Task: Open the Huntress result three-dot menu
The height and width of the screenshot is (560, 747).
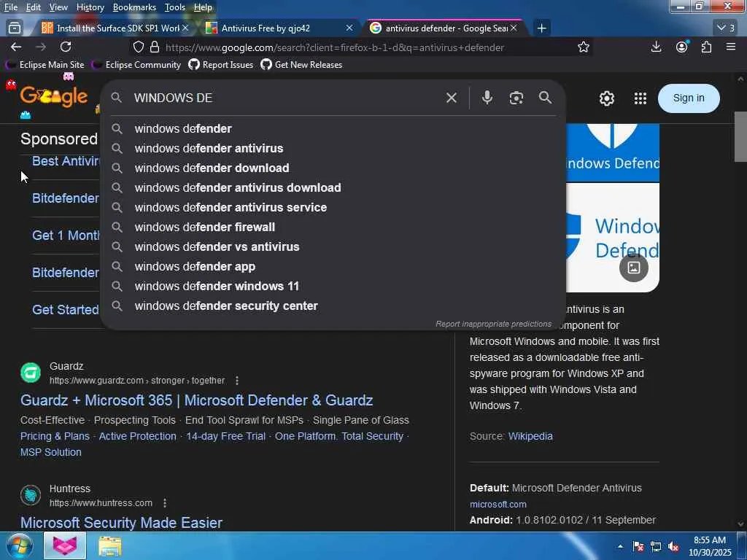Action: pos(165,503)
